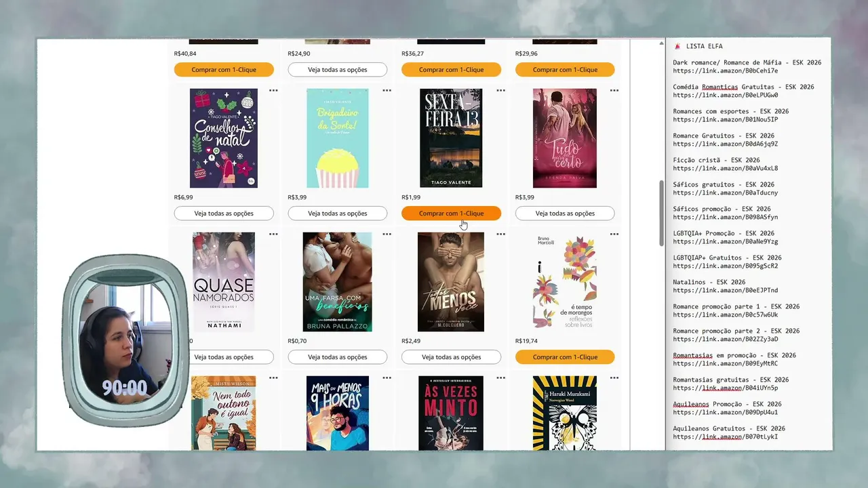This screenshot has height=488, width=868.
Task: Open more options for Tudo Certo book
Action: (x=614, y=90)
